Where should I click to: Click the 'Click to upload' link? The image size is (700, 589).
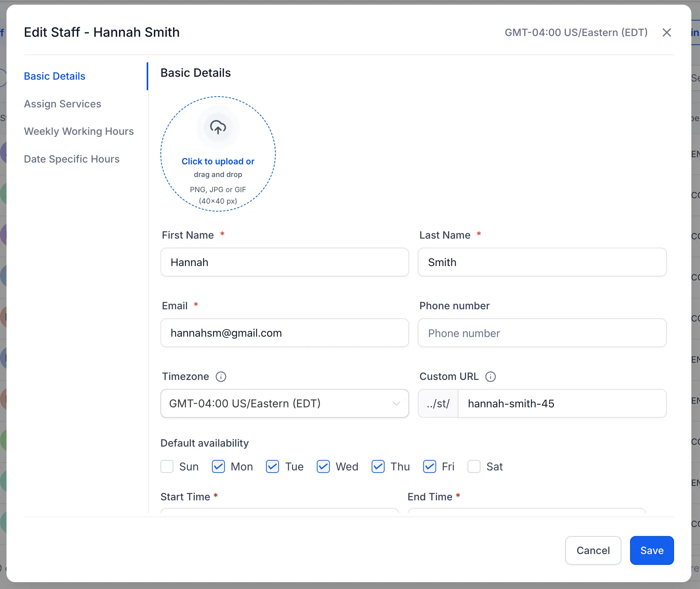(x=218, y=161)
